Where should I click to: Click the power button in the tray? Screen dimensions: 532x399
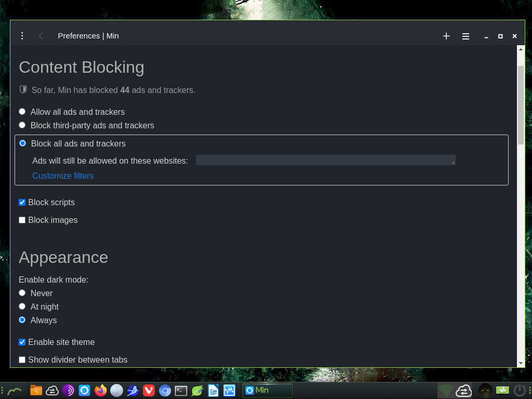pyautogui.click(x=519, y=391)
